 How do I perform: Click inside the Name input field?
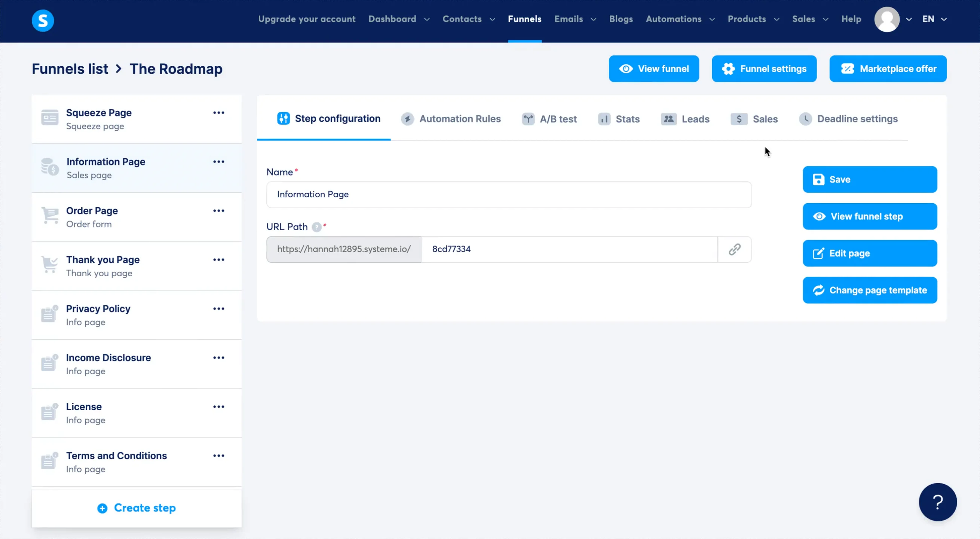coord(509,195)
